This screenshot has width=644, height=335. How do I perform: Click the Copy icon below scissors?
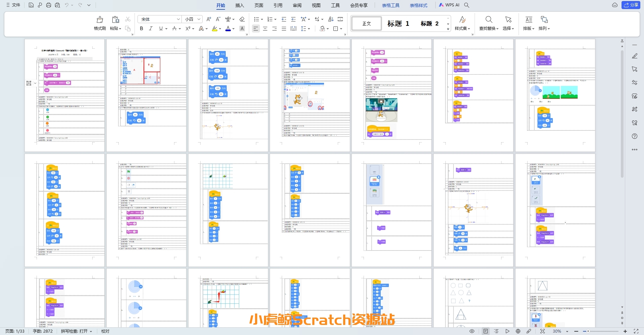(x=128, y=29)
